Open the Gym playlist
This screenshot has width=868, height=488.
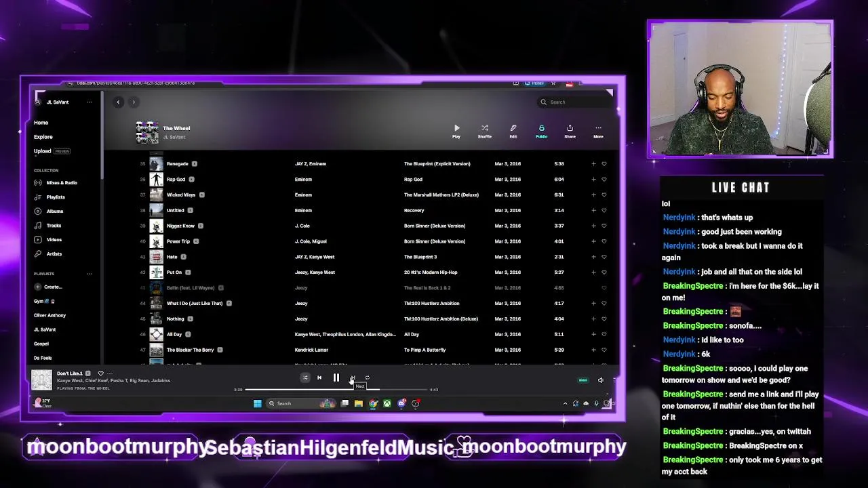point(44,301)
